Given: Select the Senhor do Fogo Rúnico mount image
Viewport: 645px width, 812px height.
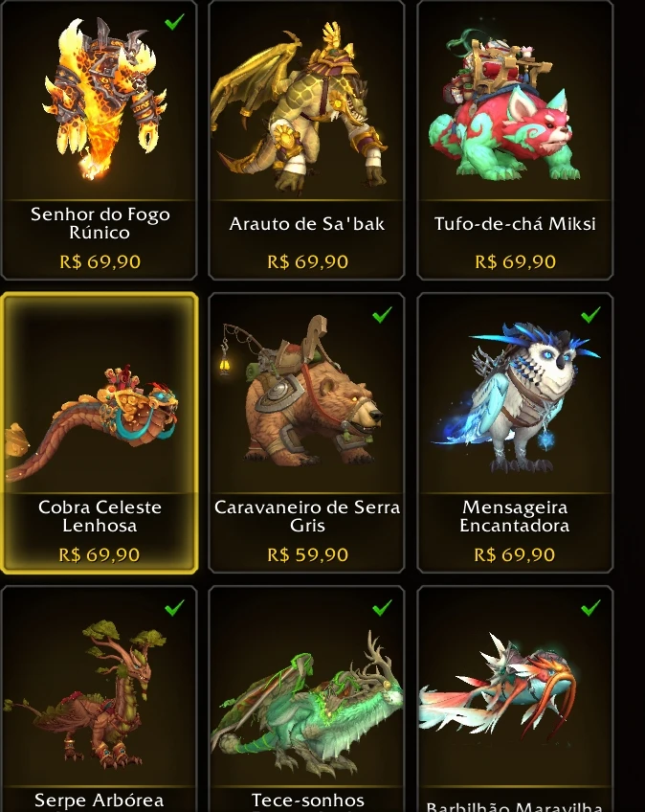Looking at the screenshot, I should [105, 99].
